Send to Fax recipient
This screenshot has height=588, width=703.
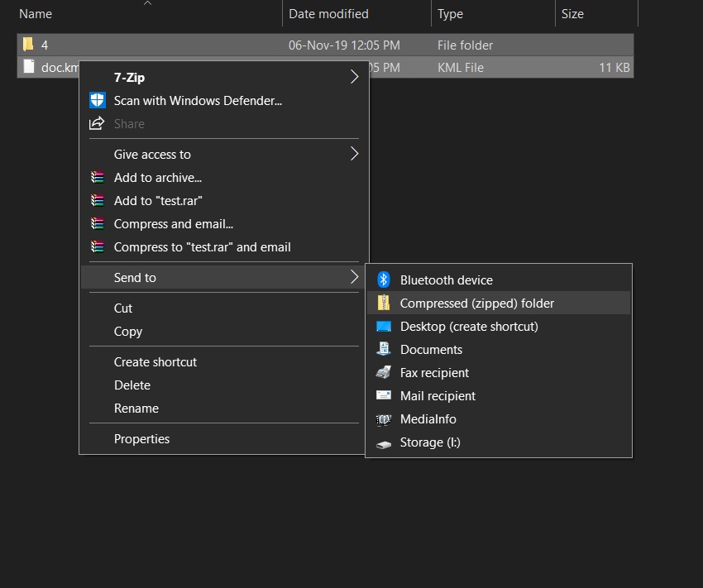(x=499, y=373)
